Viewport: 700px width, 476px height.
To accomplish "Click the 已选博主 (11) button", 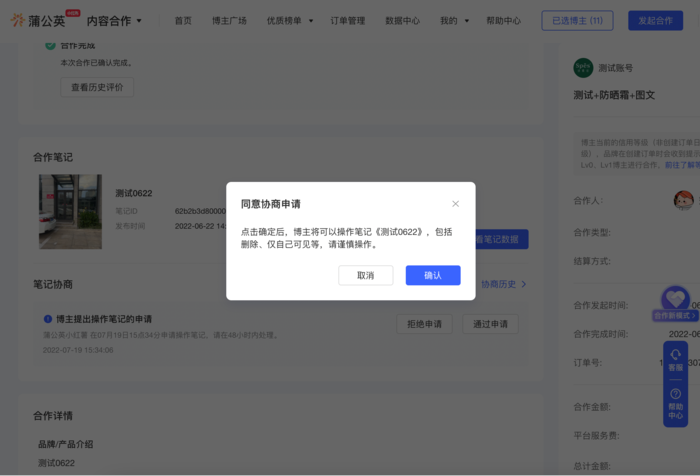I will 577,20.
